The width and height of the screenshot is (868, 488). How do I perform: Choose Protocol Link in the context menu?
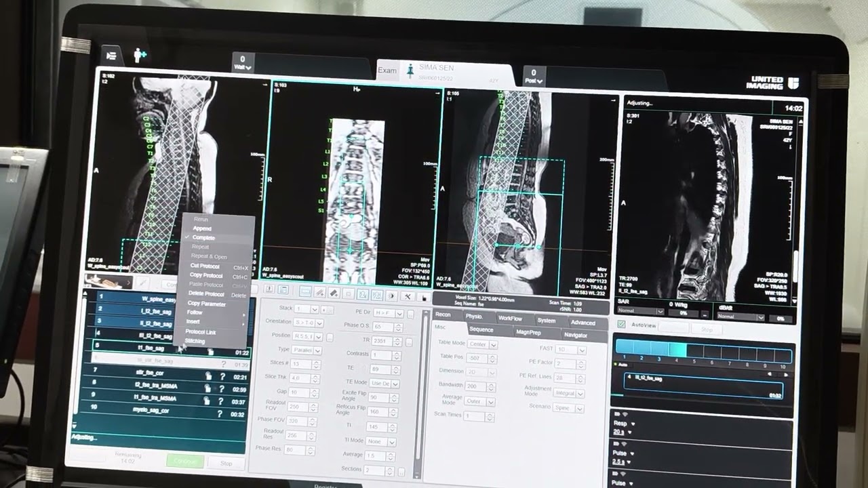[201, 332]
